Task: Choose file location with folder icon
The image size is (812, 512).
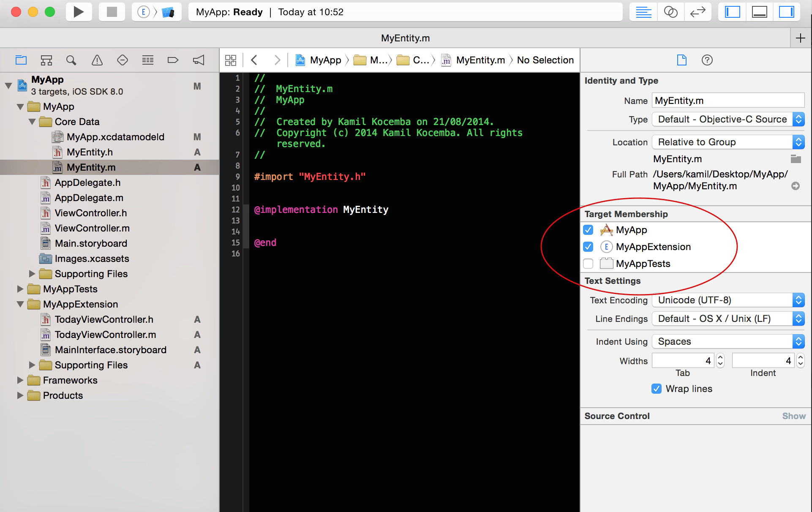Action: (x=796, y=159)
